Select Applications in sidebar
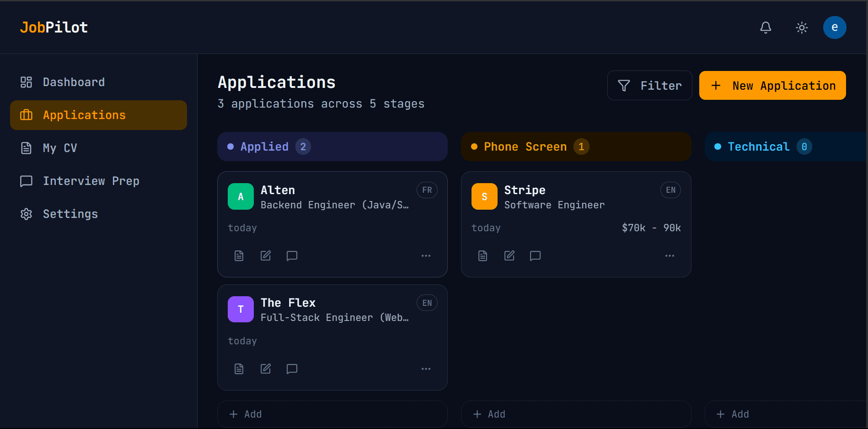The width and height of the screenshot is (868, 429). (x=98, y=115)
